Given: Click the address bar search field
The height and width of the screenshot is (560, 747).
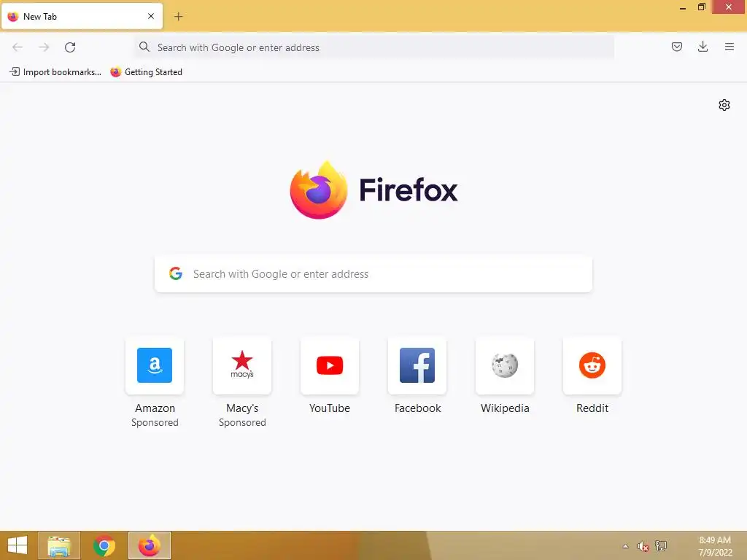Looking at the screenshot, I should click(x=374, y=47).
